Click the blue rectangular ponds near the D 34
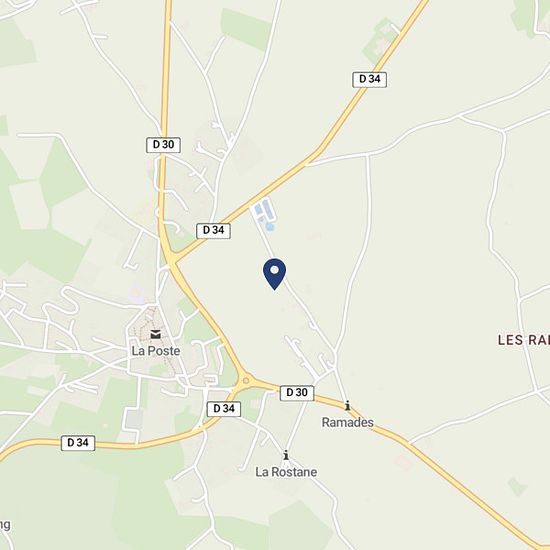This screenshot has height=550, width=550. (263, 209)
